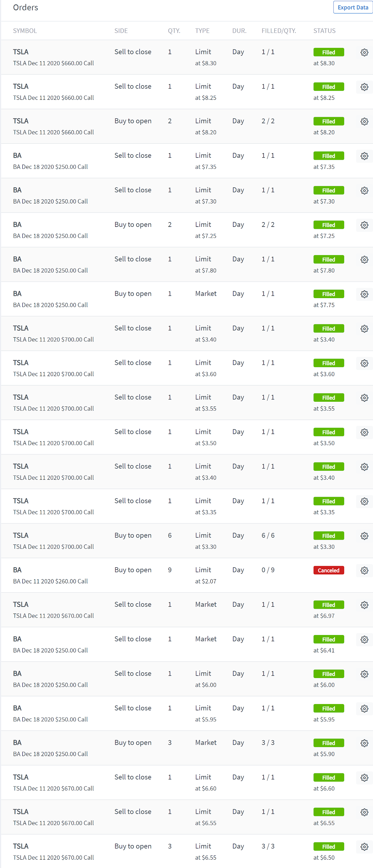Click gear icon on BA $7.35 order

364,156
